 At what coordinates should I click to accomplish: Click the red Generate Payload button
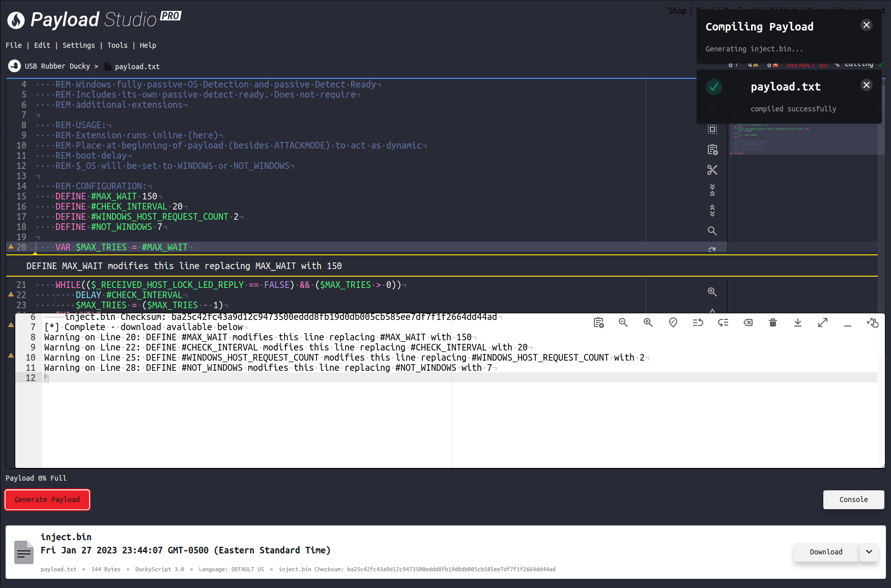coord(47,499)
